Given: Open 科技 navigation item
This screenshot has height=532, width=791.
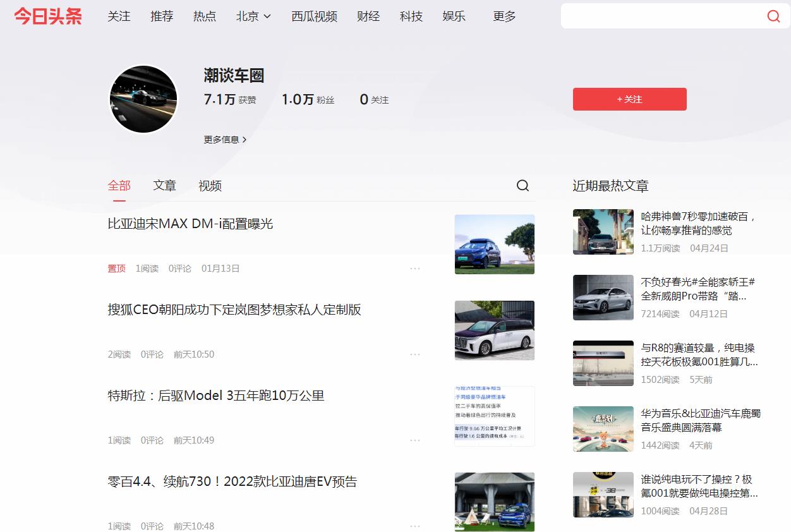Looking at the screenshot, I should click(x=411, y=16).
